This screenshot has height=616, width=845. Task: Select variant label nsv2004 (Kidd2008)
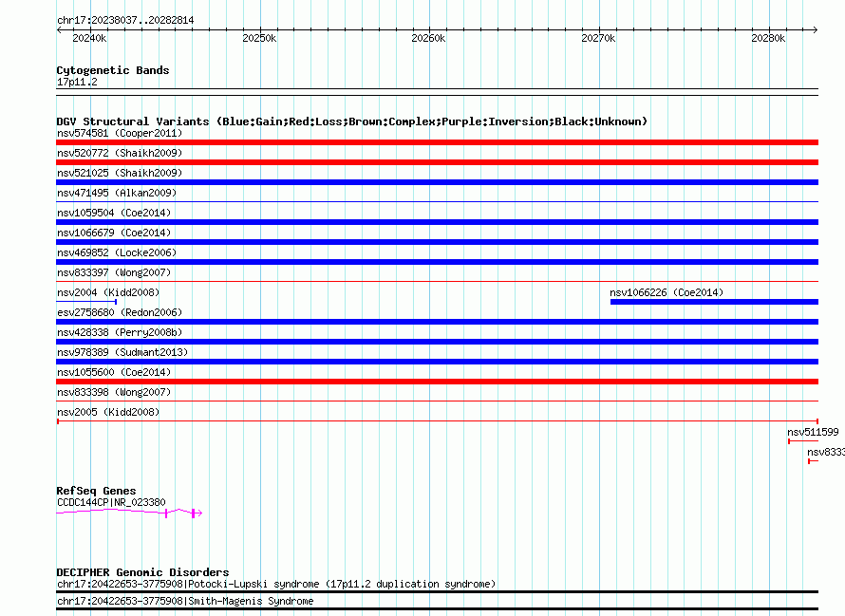click(108, 292)
